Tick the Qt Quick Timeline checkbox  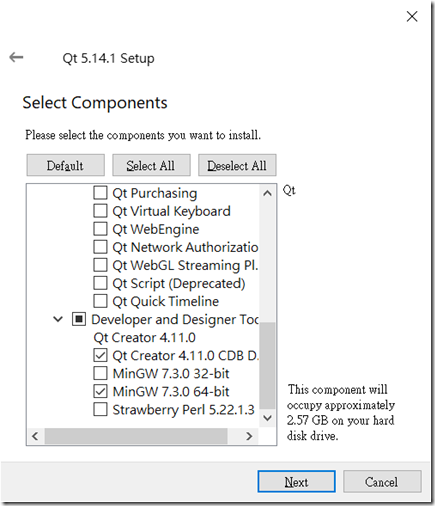pos(100,301)
